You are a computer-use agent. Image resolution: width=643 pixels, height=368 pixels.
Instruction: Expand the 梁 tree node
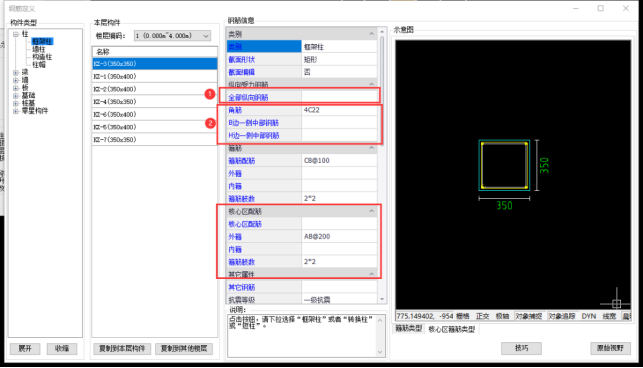16,73
